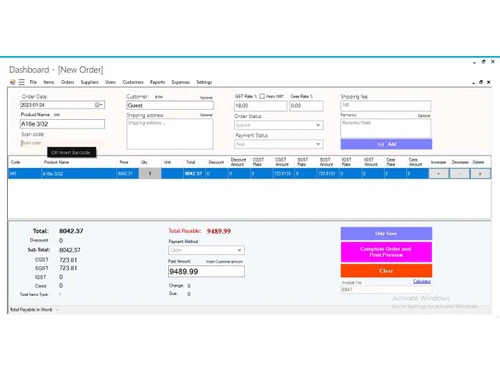Click the Invoice No field
The image size is (500, 375).
click(386, 290)
